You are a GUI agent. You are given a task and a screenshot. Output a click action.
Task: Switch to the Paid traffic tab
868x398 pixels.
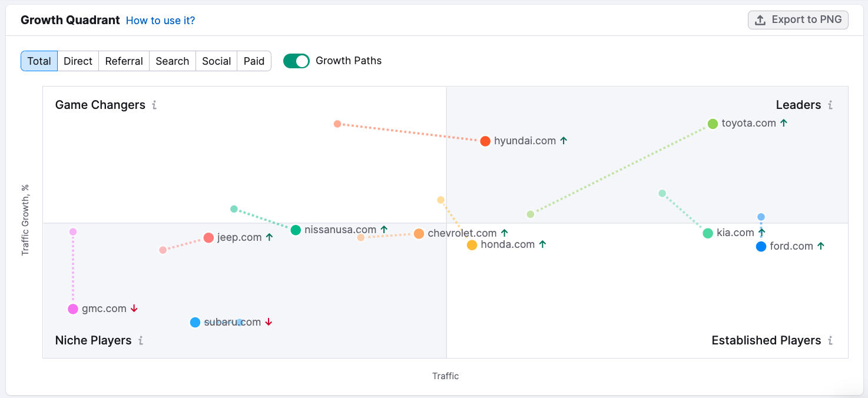254,61
